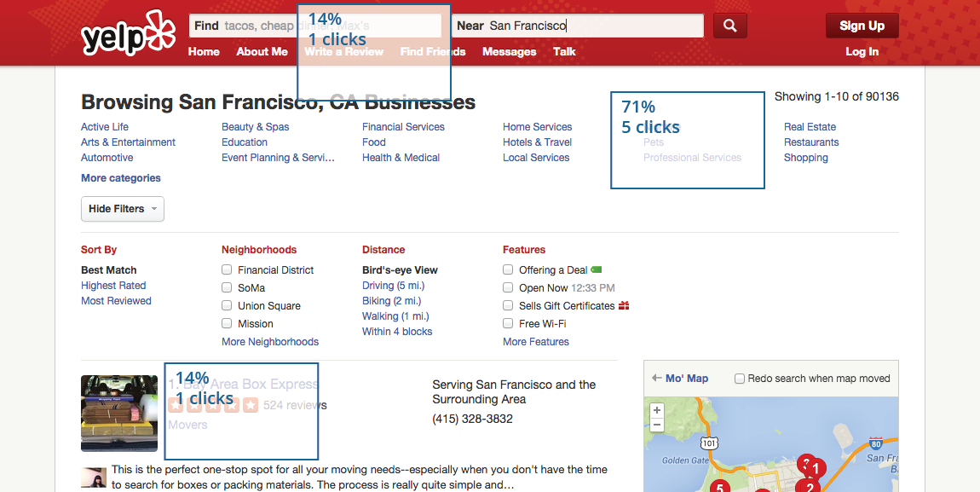
Task: Browse the Local Services category
Action: pyautogui.click(x=536, y=158)
